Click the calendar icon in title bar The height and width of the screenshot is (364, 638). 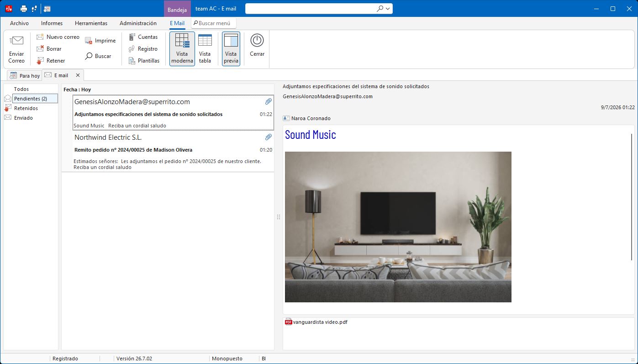pos(47,9)
